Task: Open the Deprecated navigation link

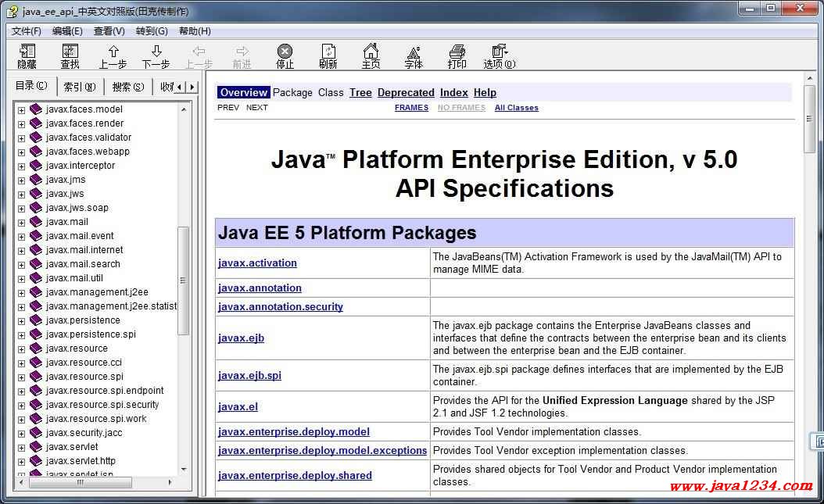Action: 406,92
